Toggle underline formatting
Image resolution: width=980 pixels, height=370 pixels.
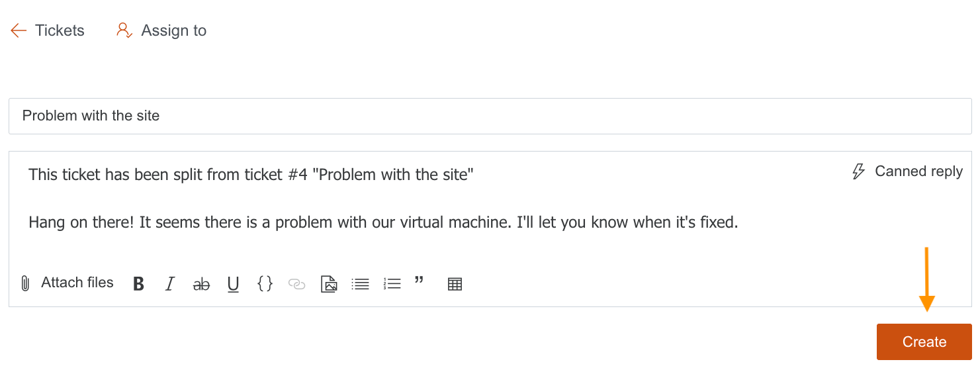point(233,285)
